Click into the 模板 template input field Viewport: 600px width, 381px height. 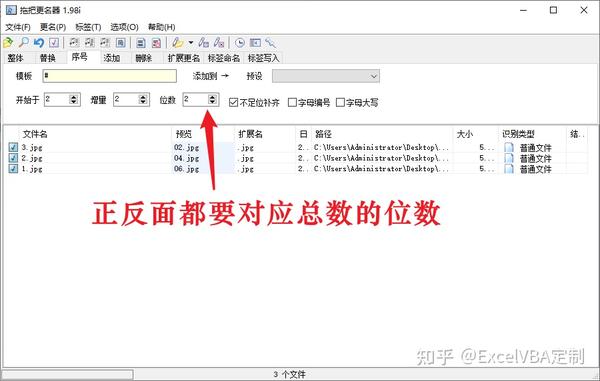pyautogui.click(x=110, y=76)
